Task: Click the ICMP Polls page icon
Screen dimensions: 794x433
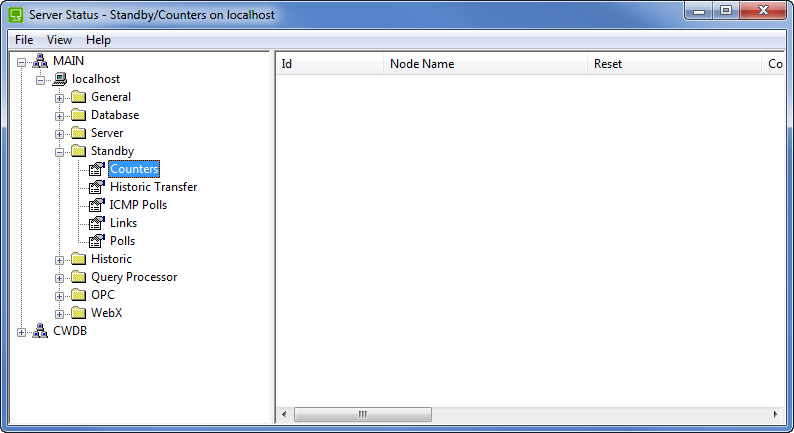Action: pyautogui.click(x=97, y=205)
